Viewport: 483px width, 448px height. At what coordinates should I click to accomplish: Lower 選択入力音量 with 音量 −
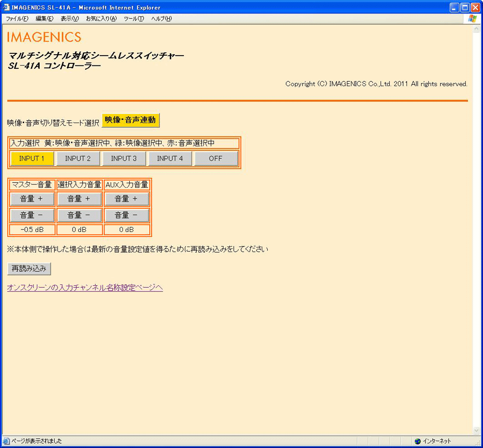79,215
